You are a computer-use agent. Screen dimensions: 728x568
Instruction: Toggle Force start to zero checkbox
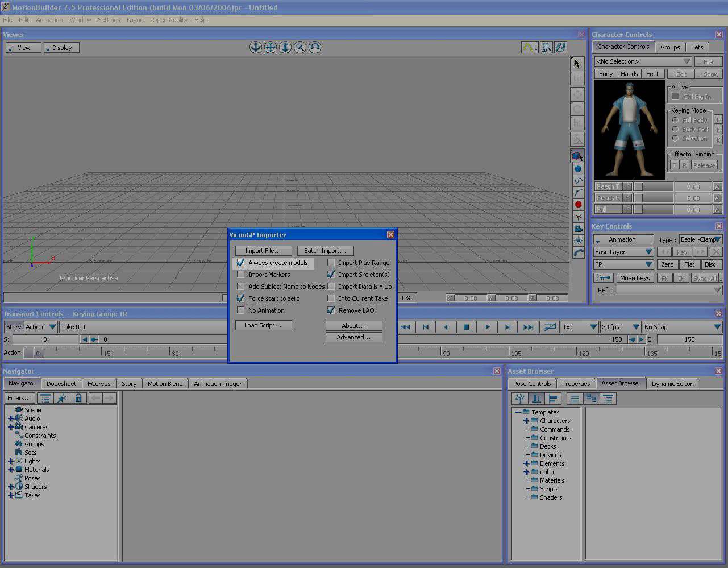pyautogui.click(x=241, y=298)
